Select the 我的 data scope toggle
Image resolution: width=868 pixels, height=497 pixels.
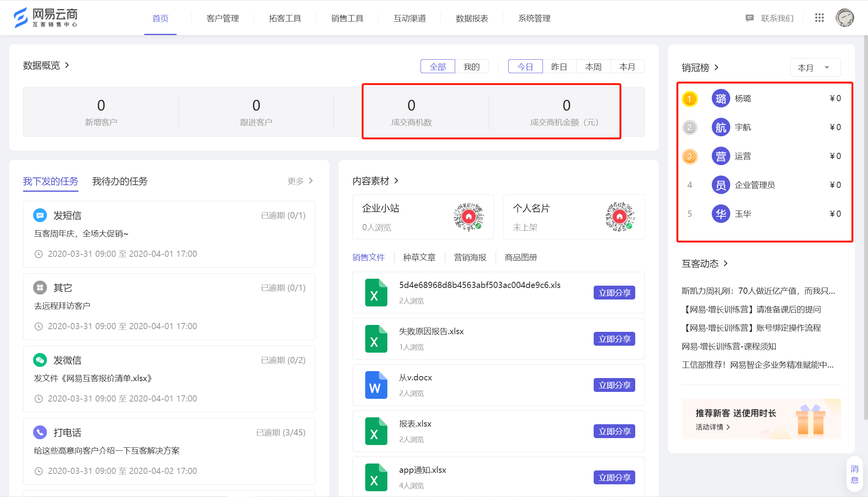tap(472, 67)
